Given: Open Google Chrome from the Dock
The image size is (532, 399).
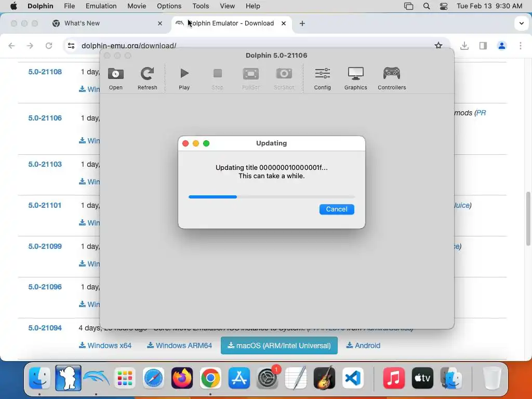Looking at the screenshot, I should pos(210,378).
